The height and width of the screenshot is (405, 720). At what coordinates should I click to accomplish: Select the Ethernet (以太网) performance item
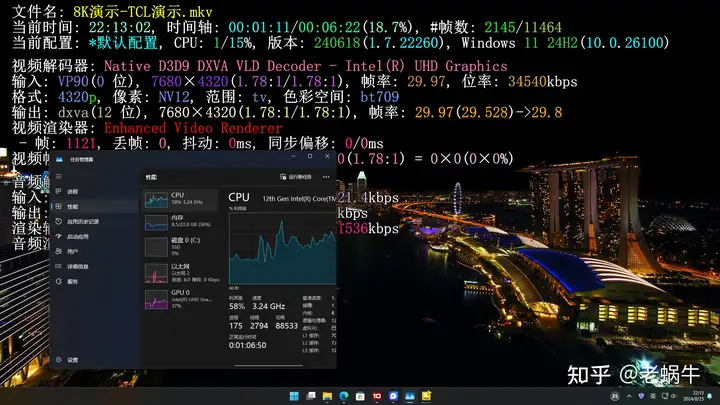click(180, 273)
